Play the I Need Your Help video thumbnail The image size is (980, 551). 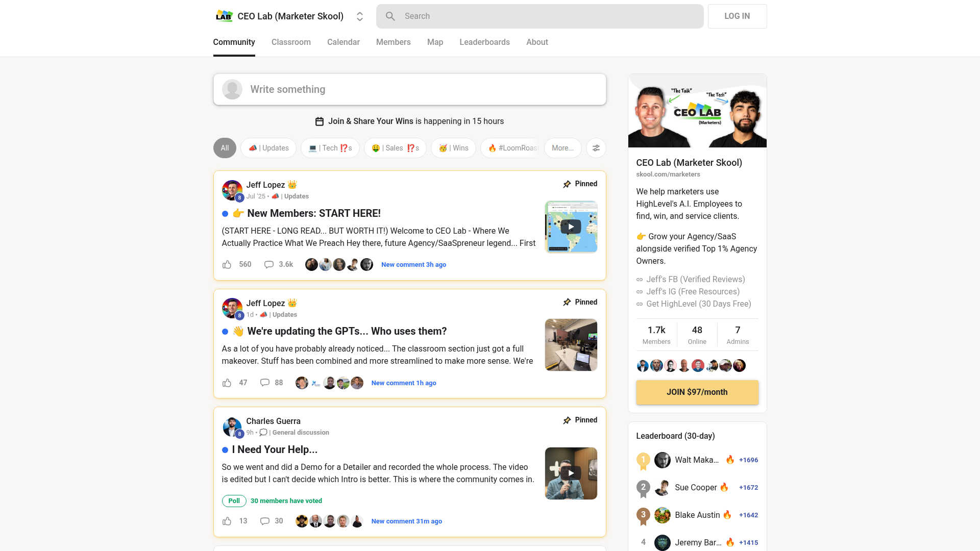coord(571,473)
